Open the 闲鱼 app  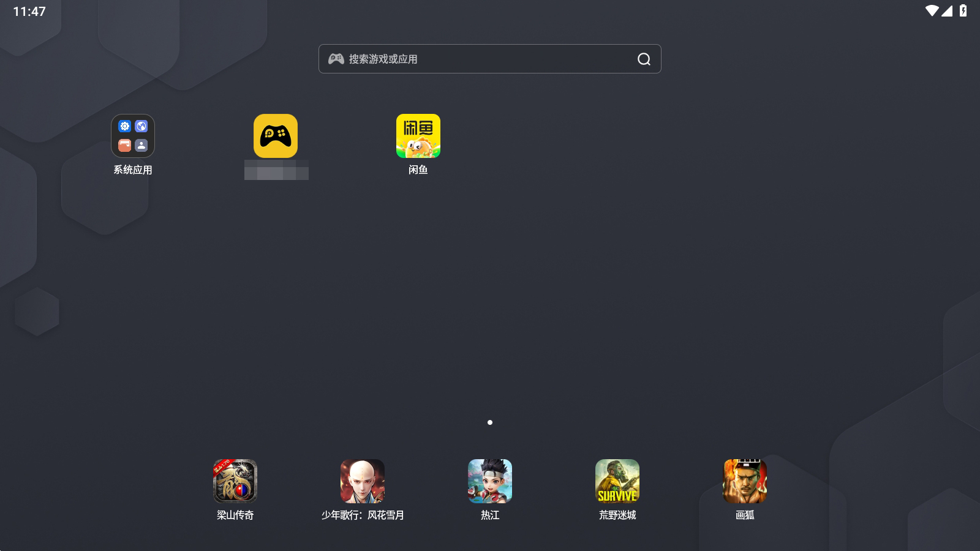coord(418,136)
